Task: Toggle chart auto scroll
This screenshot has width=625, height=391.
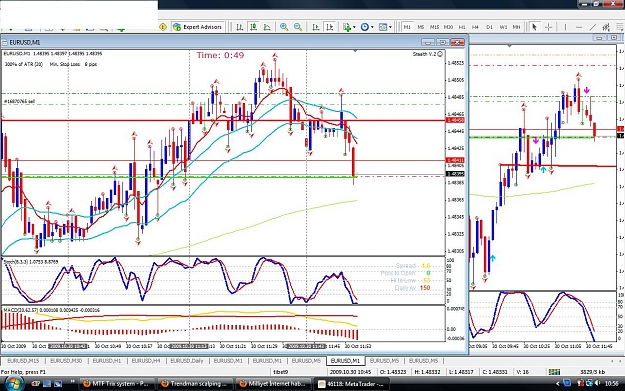Action: (316, 27)
